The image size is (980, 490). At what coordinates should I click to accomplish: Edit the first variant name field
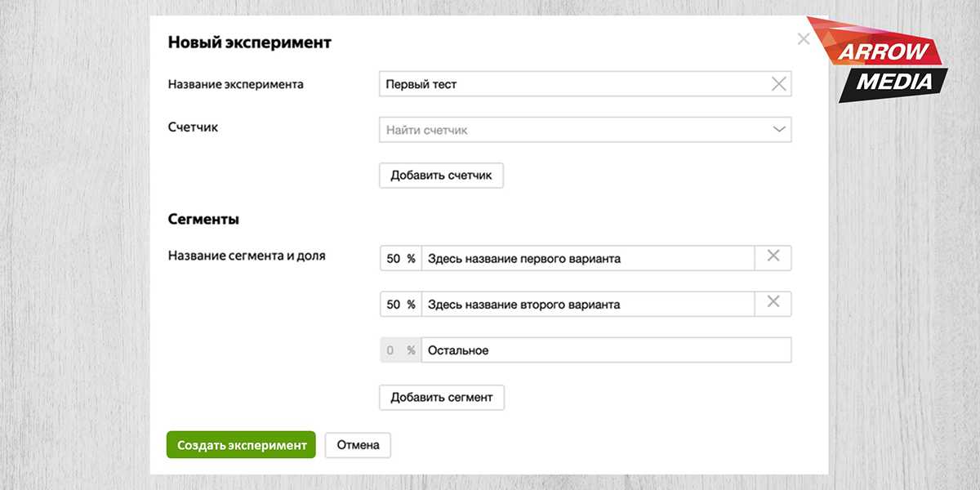click(588, 258)
